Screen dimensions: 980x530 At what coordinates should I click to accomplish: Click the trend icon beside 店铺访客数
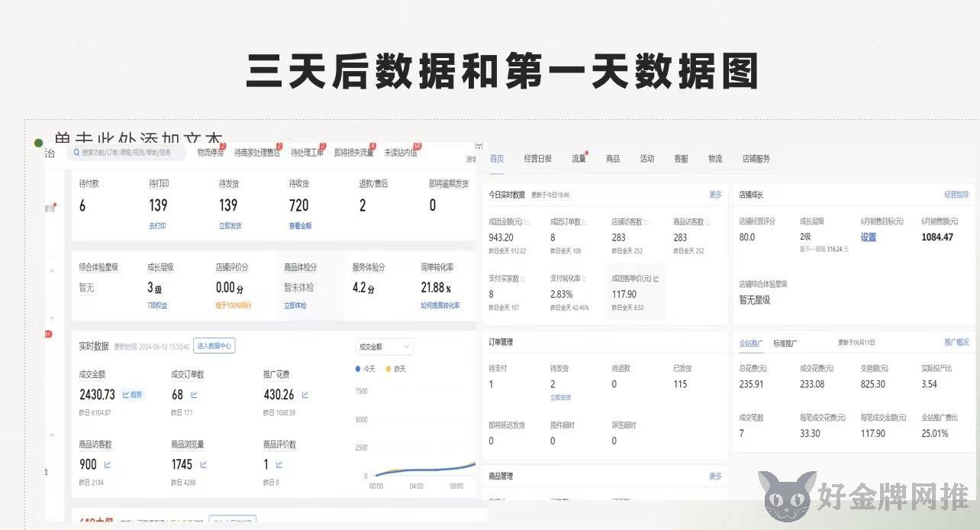(646, 222)
